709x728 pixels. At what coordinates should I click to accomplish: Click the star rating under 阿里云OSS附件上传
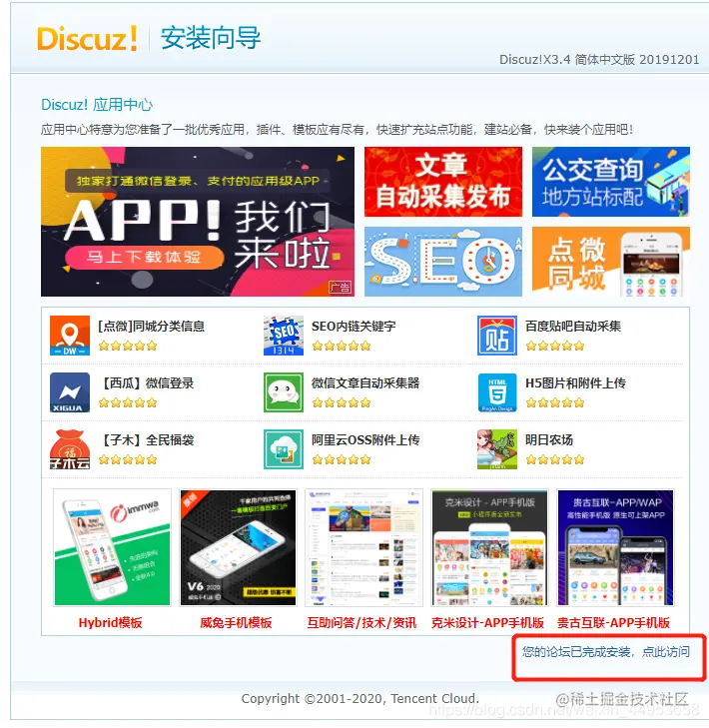coord(342,460)
